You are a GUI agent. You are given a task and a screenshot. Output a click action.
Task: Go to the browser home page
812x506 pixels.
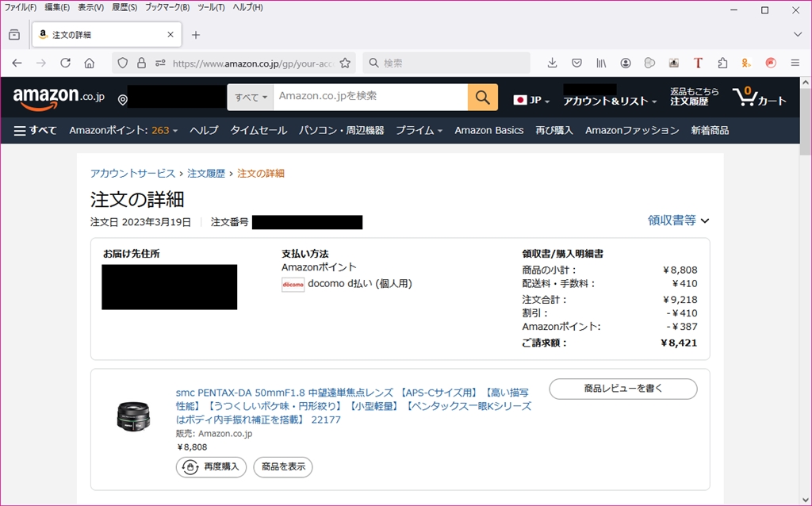90,63
